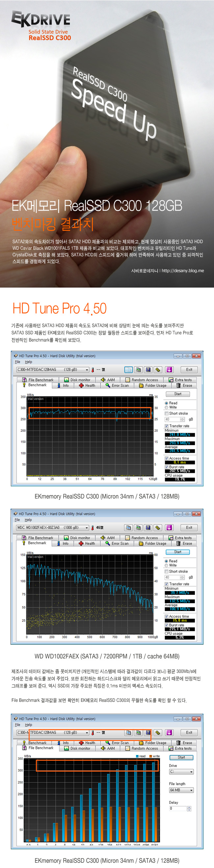Click thermometer icon showing 46 in WDC window
Viewport: 214px width, 868px height.
[93, 528]
